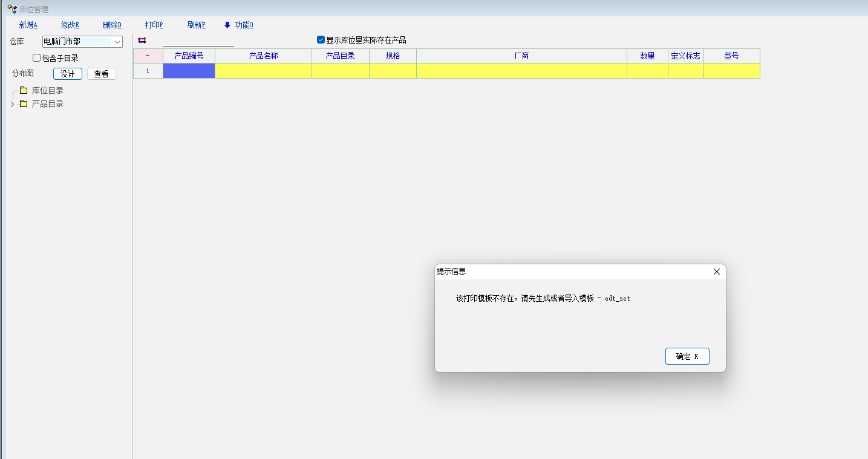This screenshot has width=868, height=459.
Task: Click the red-blue swap arrows icon
Action: (142, 41)
